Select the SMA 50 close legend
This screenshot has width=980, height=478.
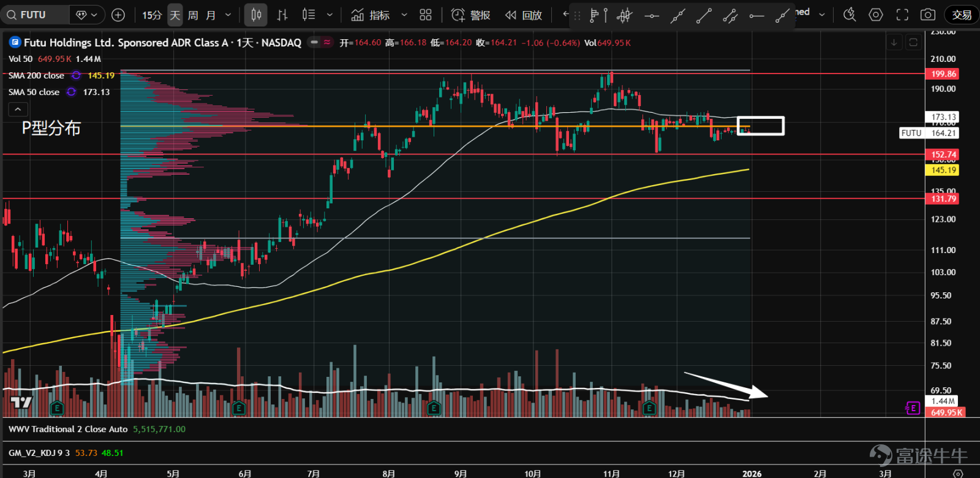tap(34, 92)
